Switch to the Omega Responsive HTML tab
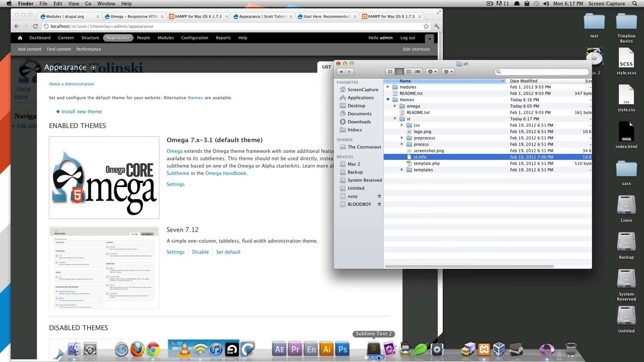The height and width of the screenshot is (362, 644). tap(133, 16)
